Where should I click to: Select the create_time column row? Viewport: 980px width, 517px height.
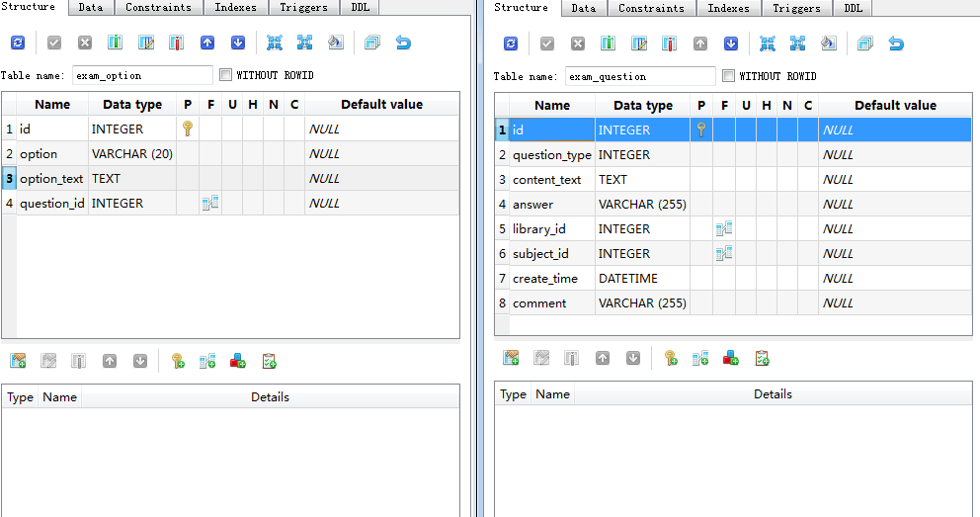[734, 278]
